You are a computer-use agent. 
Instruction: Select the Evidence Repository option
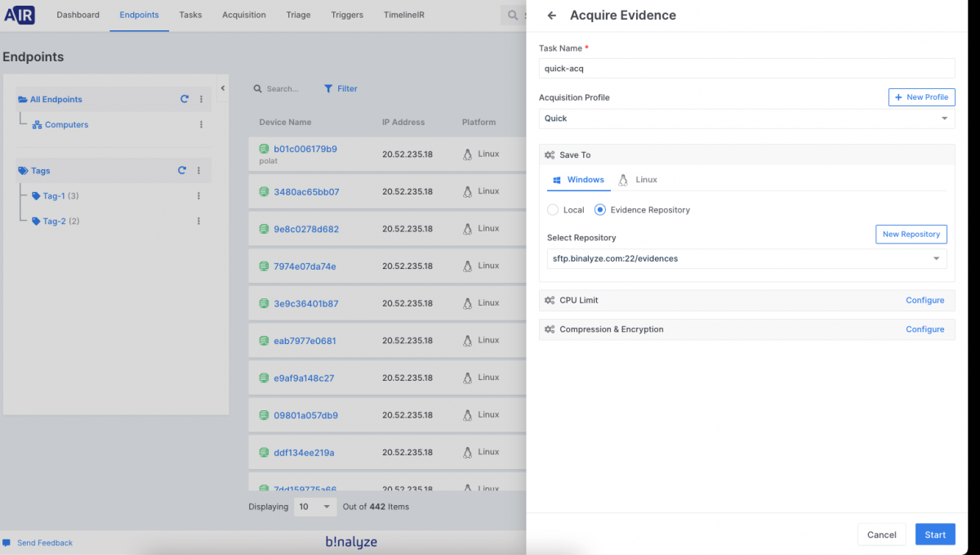[x=599, y=209]
